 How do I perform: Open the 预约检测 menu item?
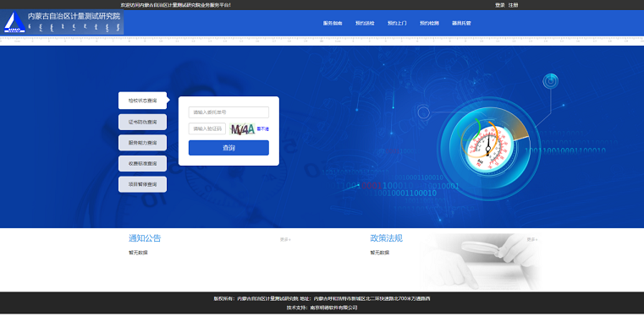429,24
